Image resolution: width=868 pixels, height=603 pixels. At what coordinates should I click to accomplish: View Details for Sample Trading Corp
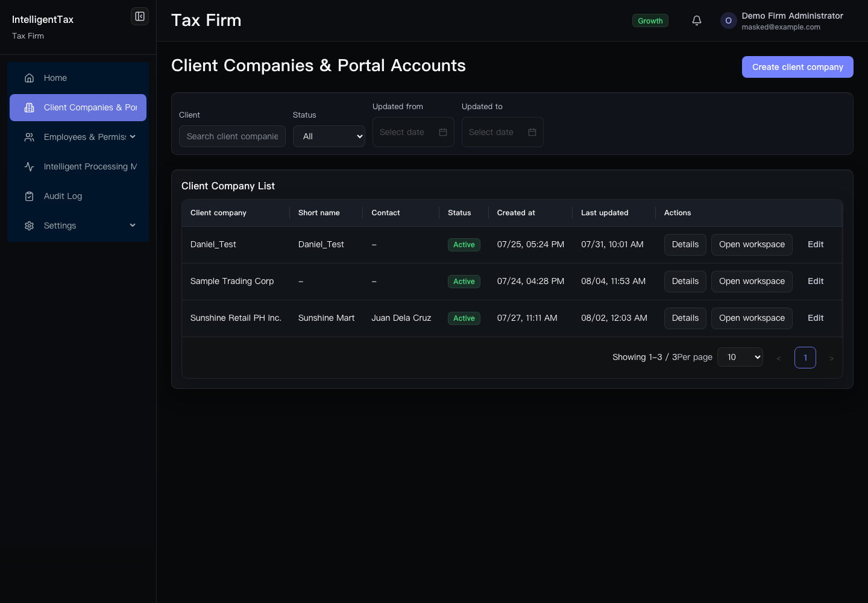685,282
